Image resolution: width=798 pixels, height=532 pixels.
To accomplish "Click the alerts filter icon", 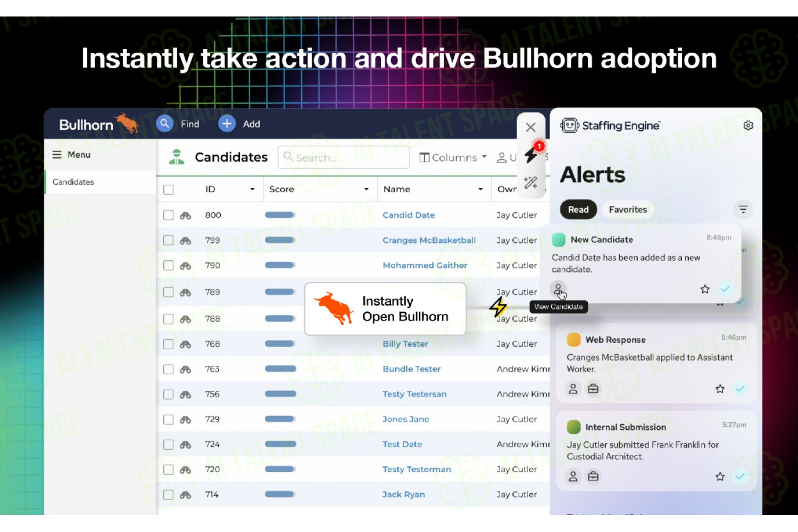I will click(743, 210).
